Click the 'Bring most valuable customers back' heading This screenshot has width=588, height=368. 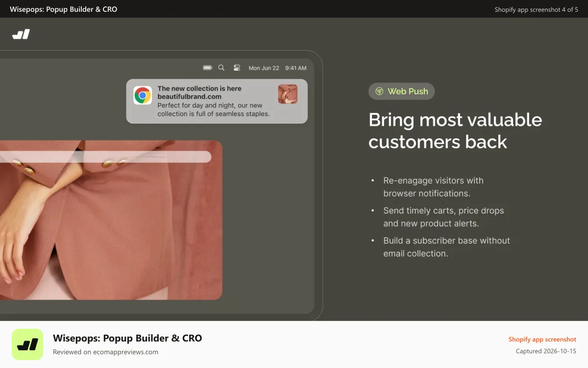click(x=455, y=131)
